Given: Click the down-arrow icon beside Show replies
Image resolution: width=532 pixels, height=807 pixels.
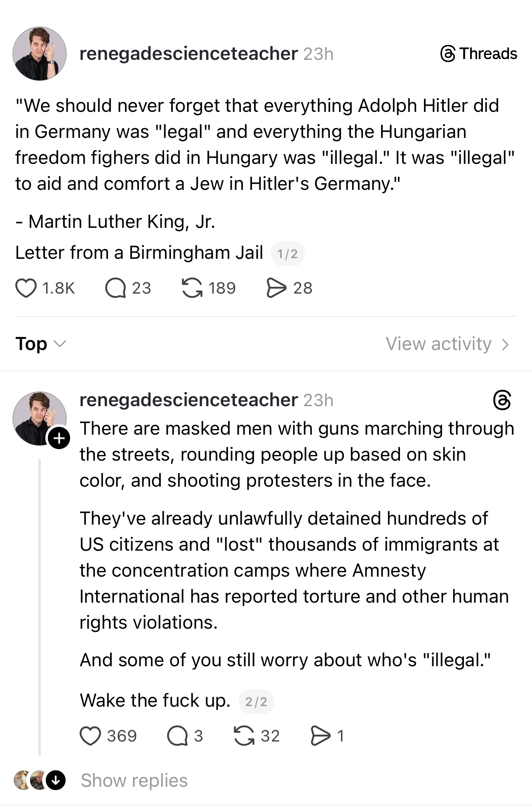Looking at the screenshot, I should (x=56, y=781).
